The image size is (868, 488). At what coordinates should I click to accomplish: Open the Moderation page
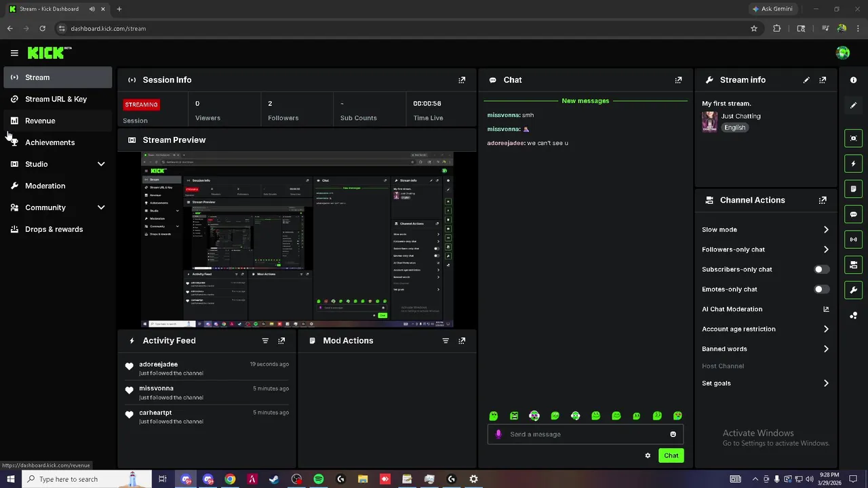click(x=58, y=186)
